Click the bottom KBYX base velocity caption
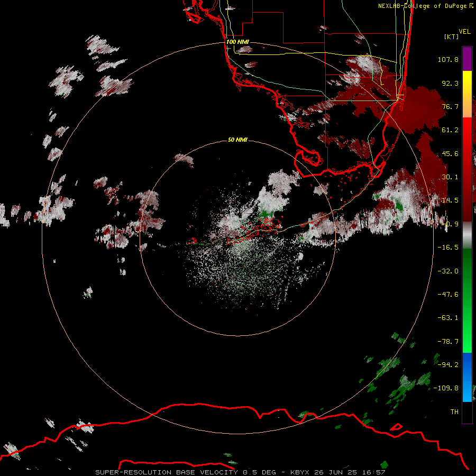The height and width of the screenshot is (476, 476). tap(240, 472)
